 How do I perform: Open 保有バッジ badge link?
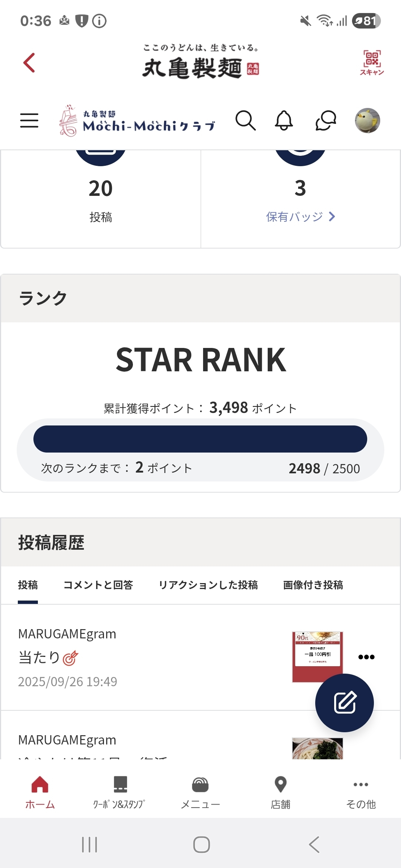tap(300, 217)
